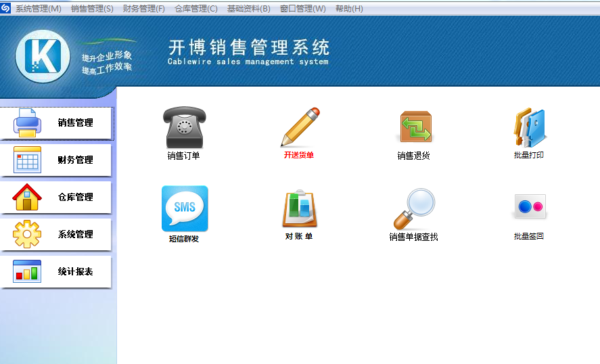Screen dimensions: 600x364
Task: Open the 仓库管理(C) menu
Action: (196, 8)
